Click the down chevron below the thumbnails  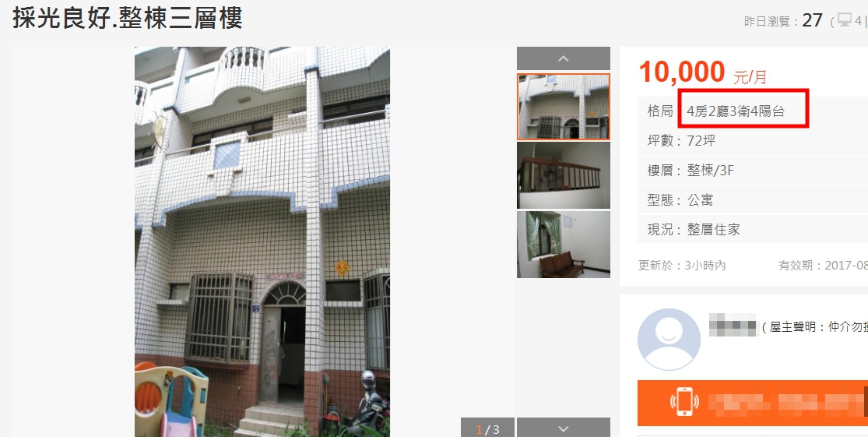(564, 428)
